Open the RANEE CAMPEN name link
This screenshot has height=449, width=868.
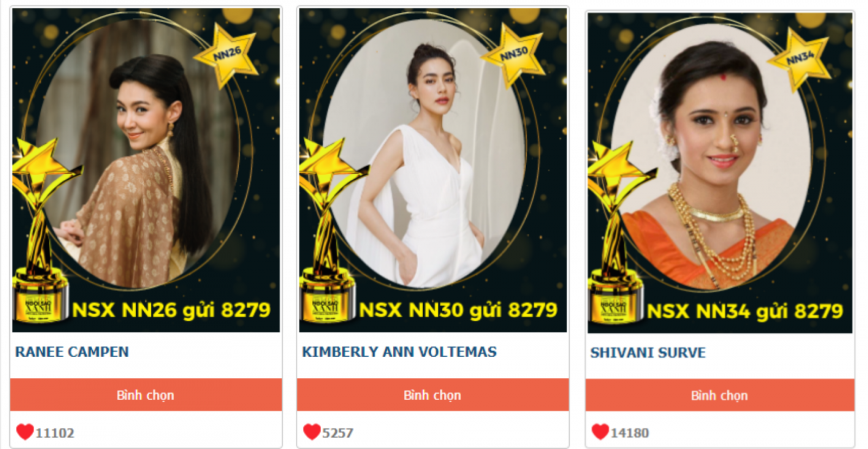point(72,352)
